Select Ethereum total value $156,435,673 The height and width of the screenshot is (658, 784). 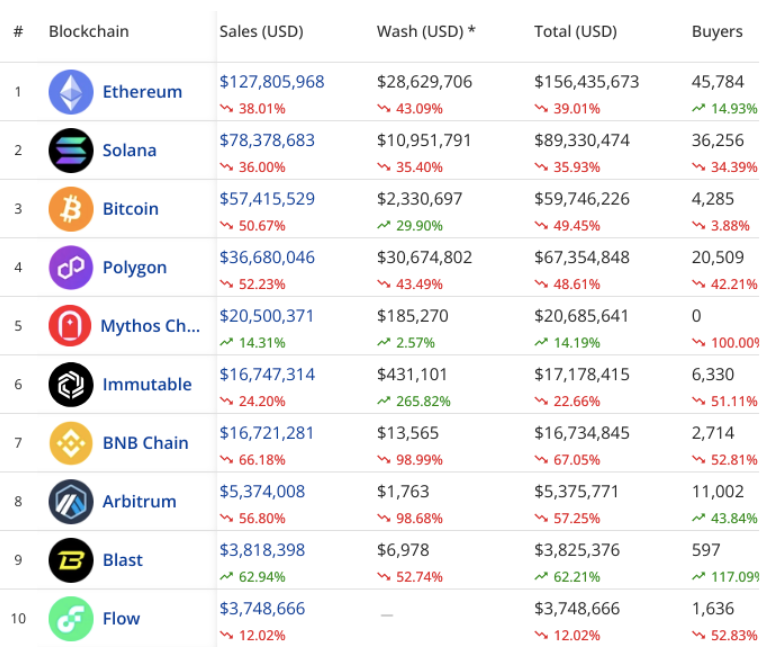point(586,82)
